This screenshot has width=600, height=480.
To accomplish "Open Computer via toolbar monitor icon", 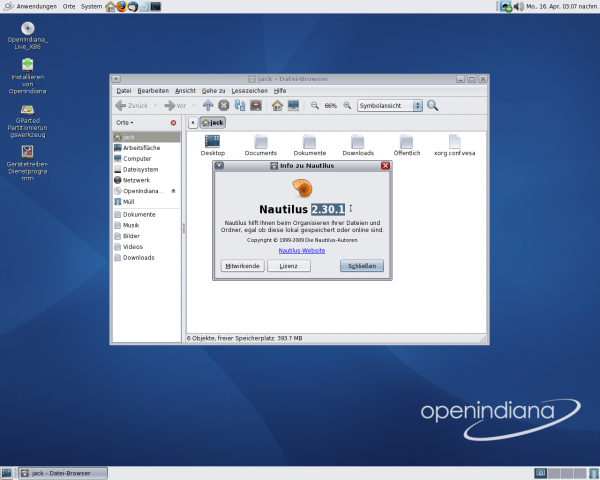I will point(293,105).
